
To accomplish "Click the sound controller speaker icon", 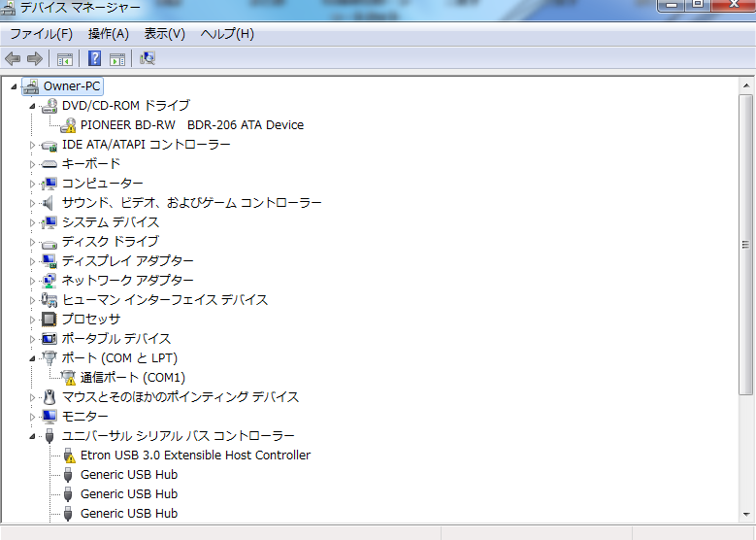I will [x=48, y=203].
